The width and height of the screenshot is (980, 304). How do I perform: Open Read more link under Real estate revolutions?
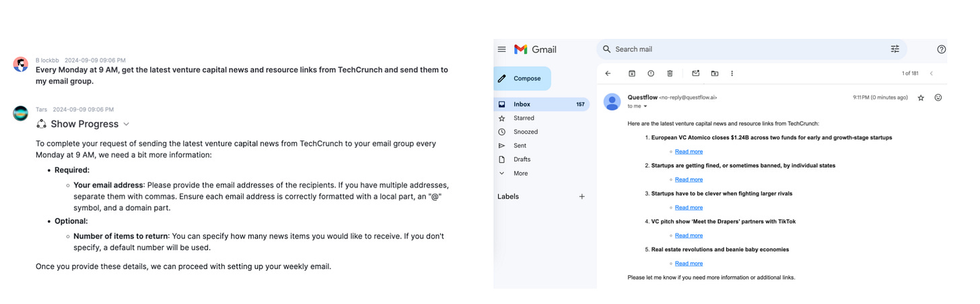pyautogui.click(x=689, y=264)
